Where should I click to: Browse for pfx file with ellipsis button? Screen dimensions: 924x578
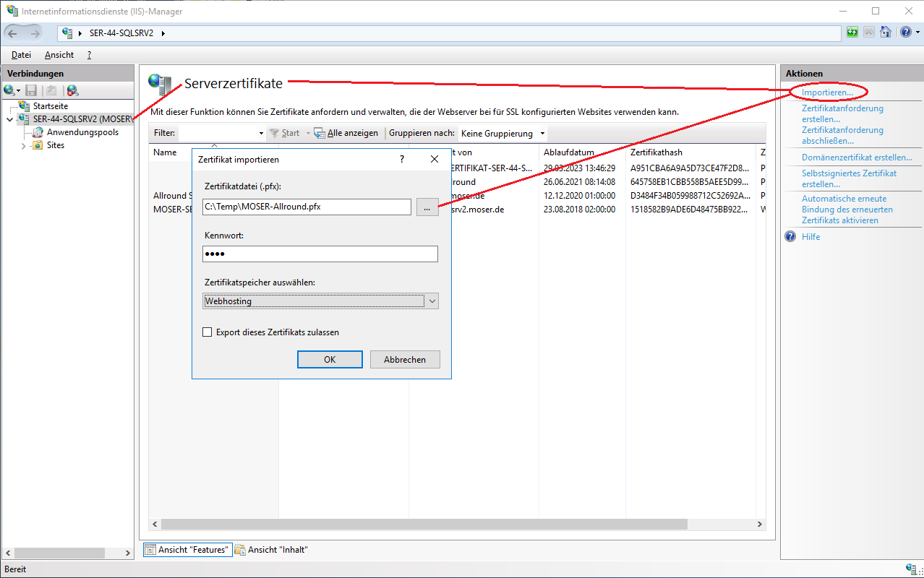coord(427,207)
